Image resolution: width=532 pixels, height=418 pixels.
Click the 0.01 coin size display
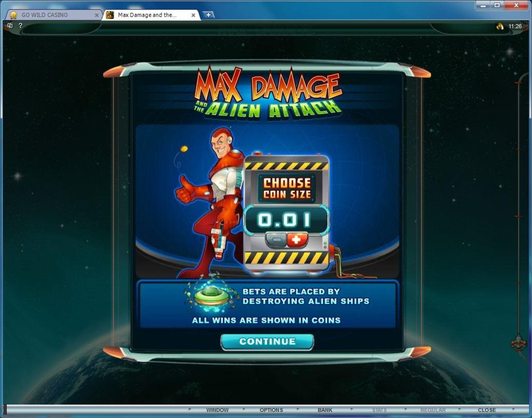tap(286, 220)
